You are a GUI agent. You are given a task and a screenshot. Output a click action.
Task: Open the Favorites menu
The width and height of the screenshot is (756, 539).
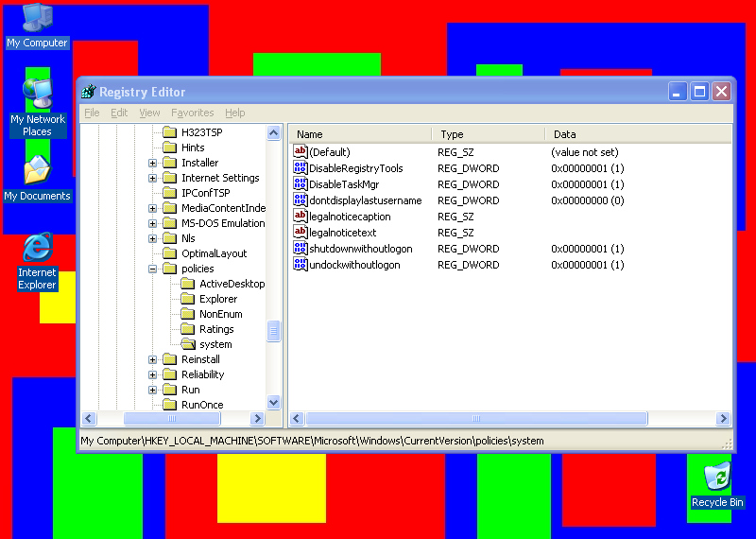point(193,113)
